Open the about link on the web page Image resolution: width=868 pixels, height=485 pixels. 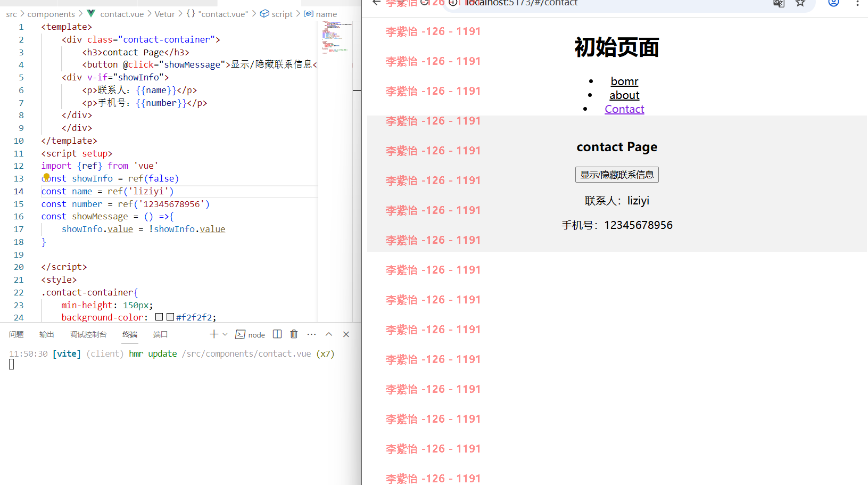click(624, 95)
